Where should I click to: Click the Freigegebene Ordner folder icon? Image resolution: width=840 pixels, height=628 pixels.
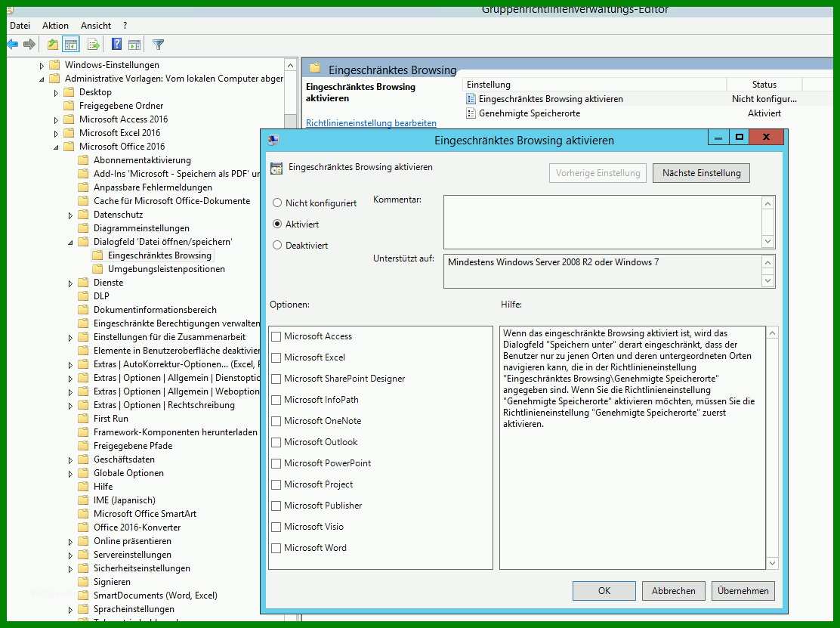click(69, 106)
